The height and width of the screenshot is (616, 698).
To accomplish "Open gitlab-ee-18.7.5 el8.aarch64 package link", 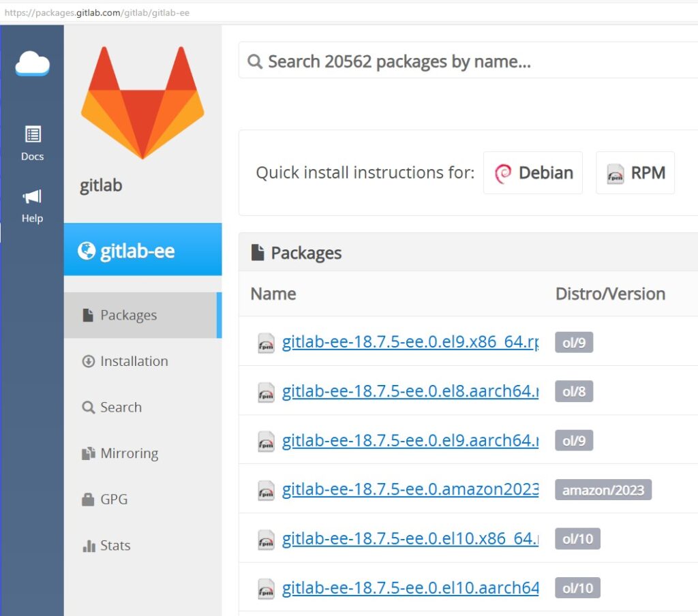I will click(x=410, y=391).
